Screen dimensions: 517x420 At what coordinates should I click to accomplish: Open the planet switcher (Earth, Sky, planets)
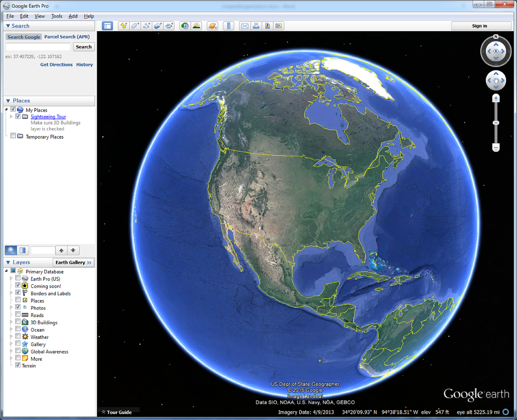(212, 26)
